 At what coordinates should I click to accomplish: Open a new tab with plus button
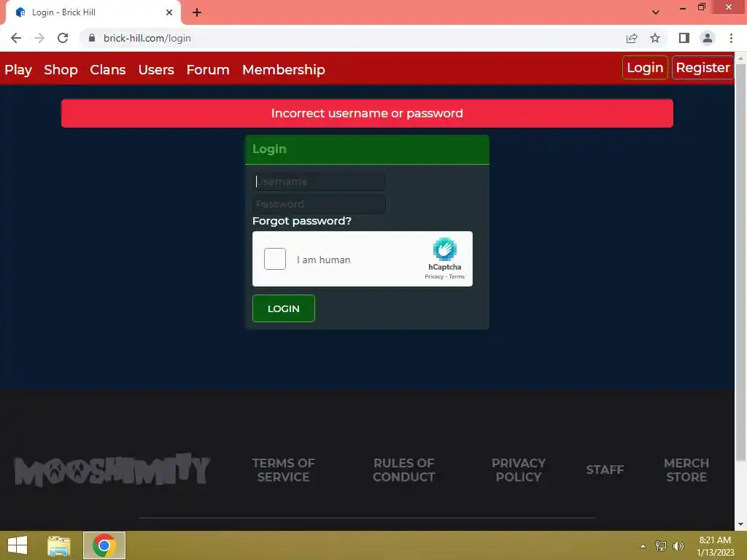197,12
